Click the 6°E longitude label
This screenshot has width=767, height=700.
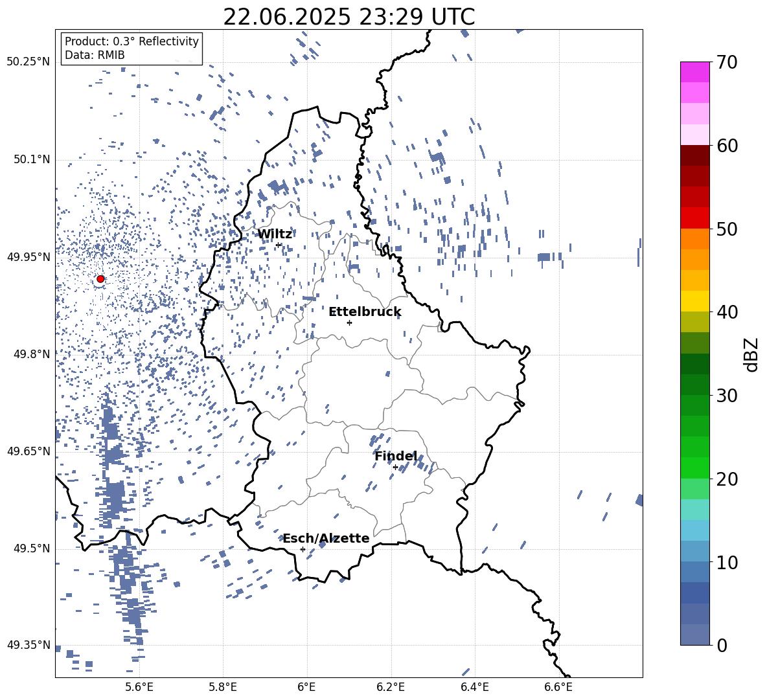(306, 687)
